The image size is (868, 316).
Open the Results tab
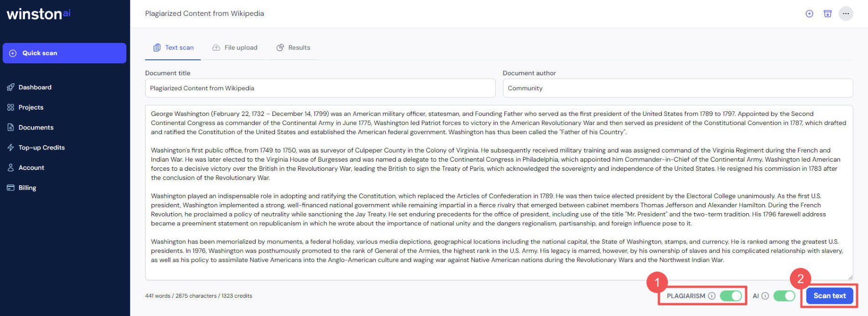coord(293,47)
